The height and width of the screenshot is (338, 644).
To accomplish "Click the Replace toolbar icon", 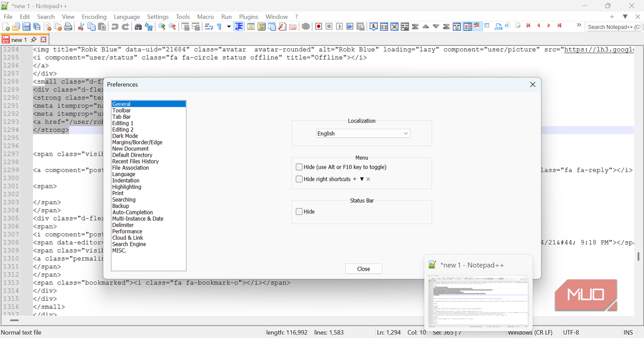I will (149, 27).
